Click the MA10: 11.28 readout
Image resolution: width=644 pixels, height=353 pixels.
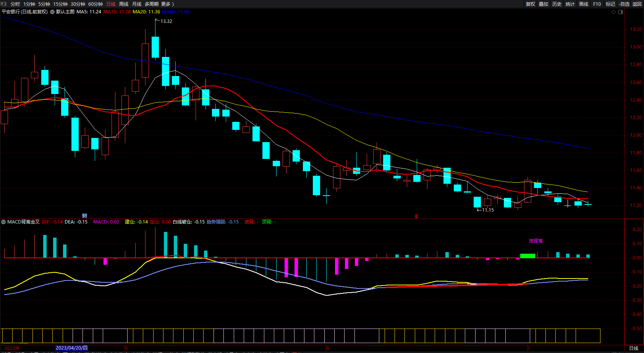pyautogui.click(x=117, y=12)
